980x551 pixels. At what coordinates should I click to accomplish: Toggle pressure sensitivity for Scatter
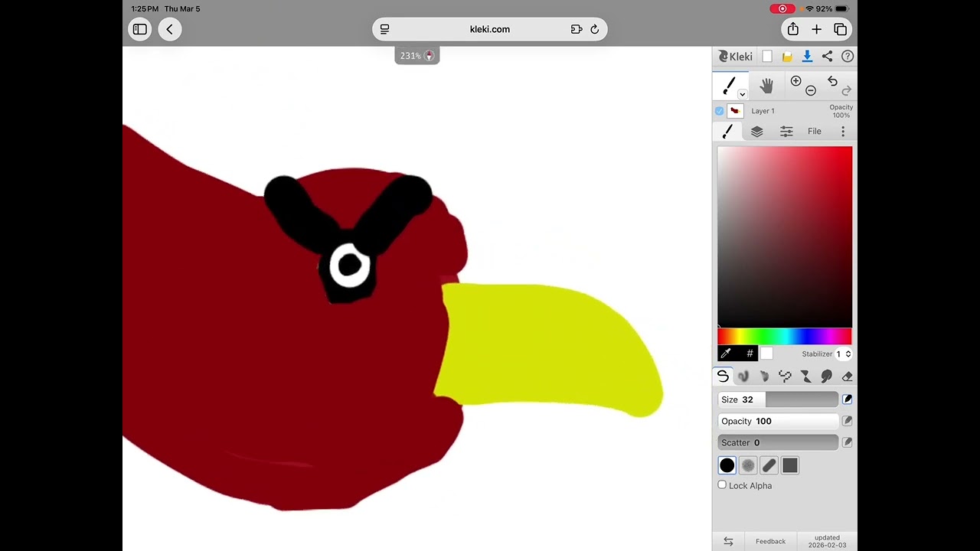tap(848, 442)
